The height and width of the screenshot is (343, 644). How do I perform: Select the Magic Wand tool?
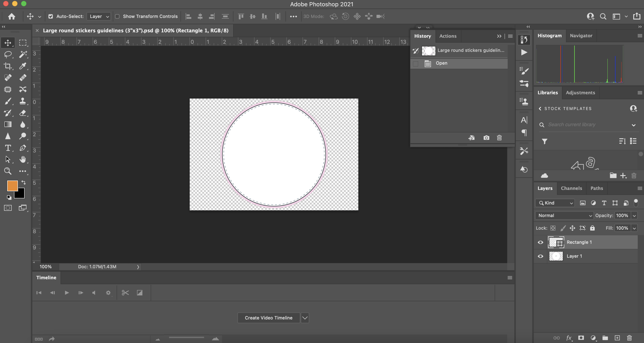click(x=23, y=54)
